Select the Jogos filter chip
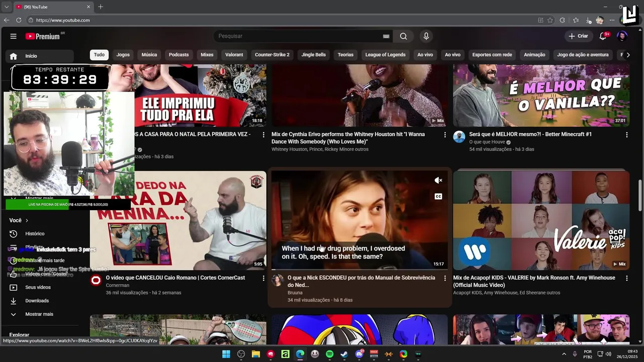This screenshot has width=644, height=362. pyautogui.click(x=123, y=55)
